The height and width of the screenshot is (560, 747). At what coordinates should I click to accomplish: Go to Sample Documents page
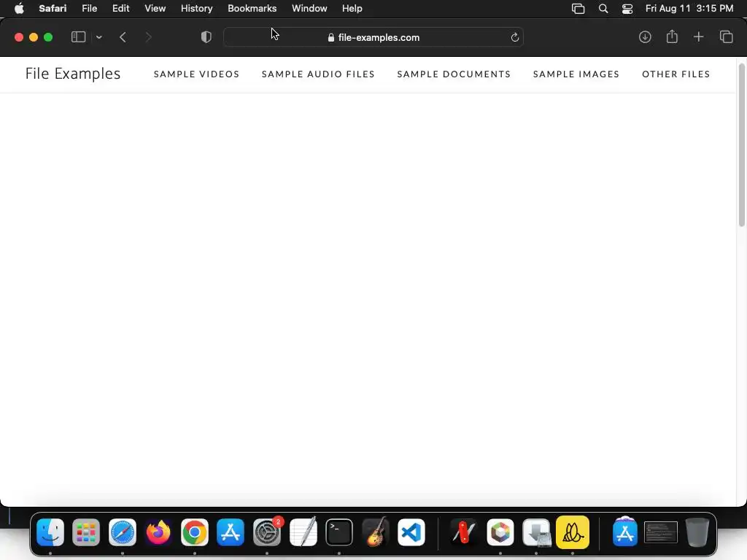coord(454,74)
